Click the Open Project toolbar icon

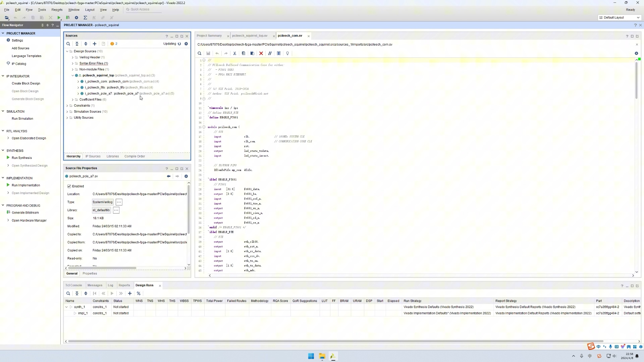(7, 17)
